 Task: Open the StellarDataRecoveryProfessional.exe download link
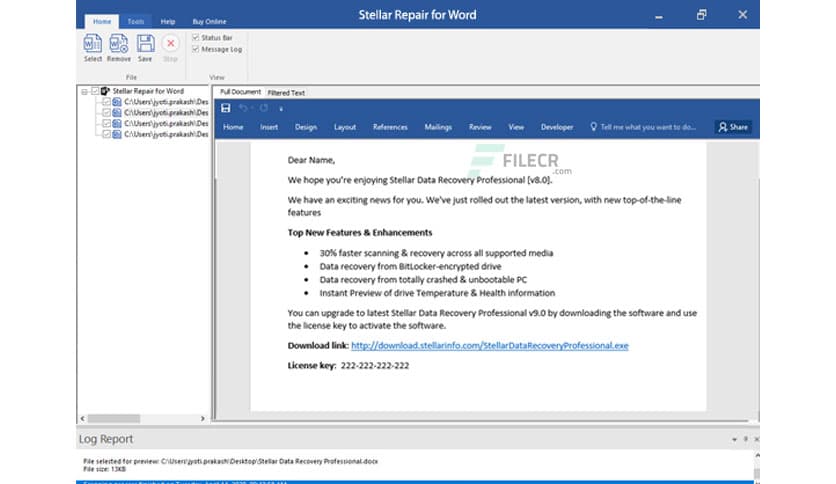pos(489,345)
